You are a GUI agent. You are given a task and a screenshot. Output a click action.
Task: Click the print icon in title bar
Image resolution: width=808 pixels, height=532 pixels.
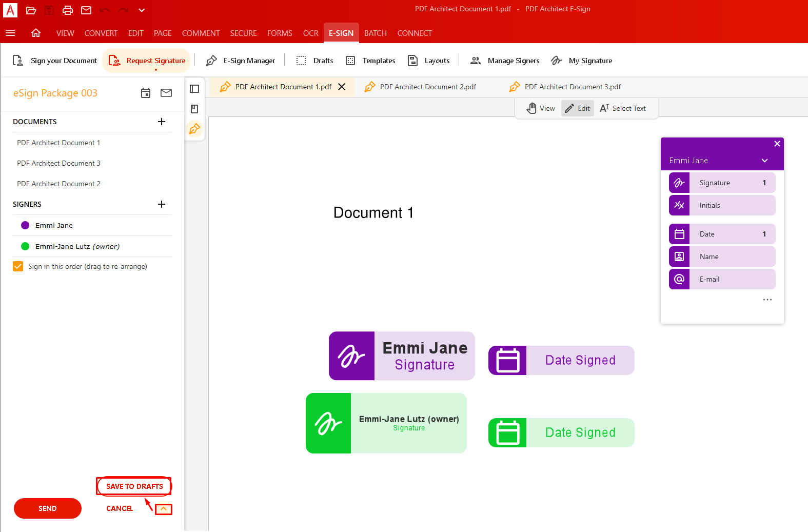click(68, 10)
